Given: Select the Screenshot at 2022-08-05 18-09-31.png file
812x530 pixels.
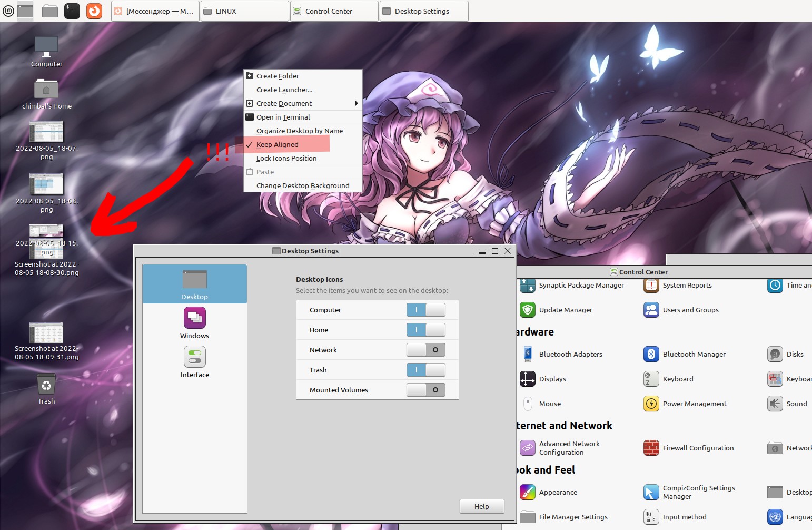Looking at the screenshot, I should click(46, 341).
